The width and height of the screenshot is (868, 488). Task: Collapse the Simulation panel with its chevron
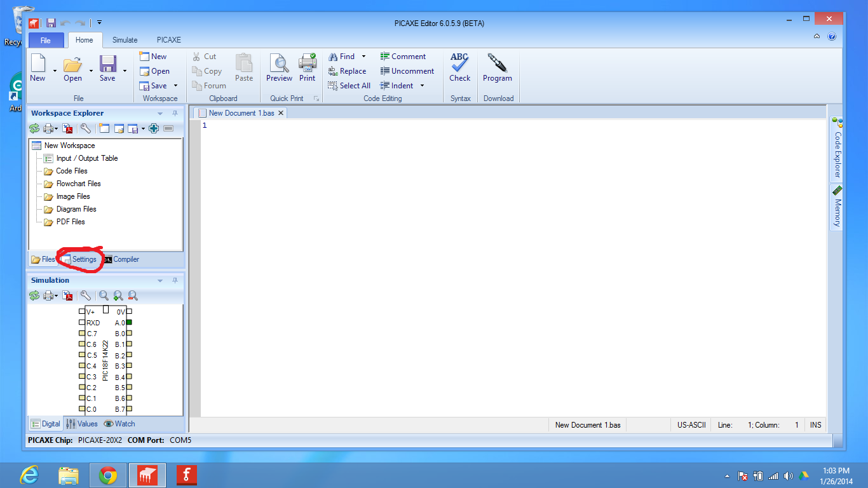[159, 280]
